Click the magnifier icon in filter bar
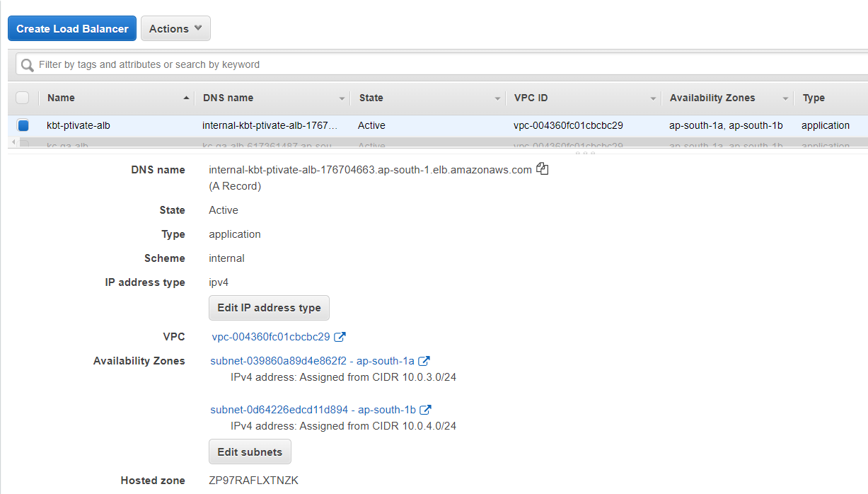This screenshot has height=494, width=868. (x=28, y=65)
